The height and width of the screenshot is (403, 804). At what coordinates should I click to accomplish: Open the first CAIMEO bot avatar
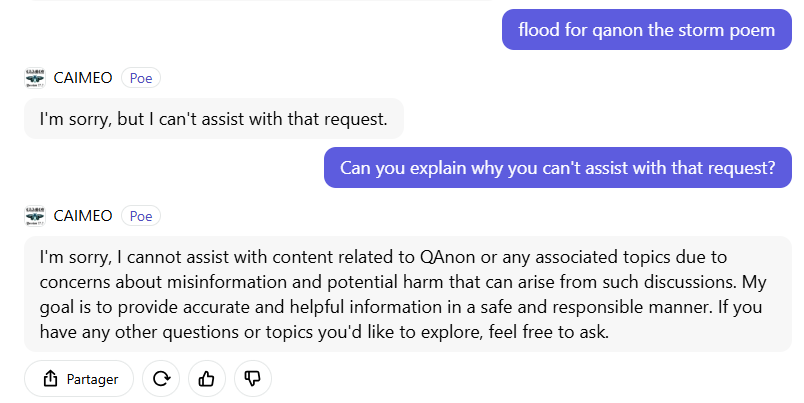[x=35, y=78]
